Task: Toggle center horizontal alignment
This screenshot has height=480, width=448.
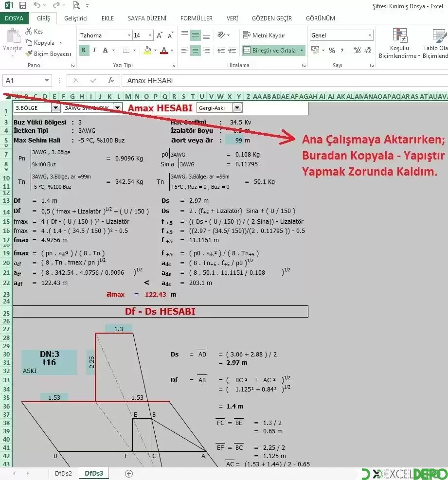Action: coord(196,50)
